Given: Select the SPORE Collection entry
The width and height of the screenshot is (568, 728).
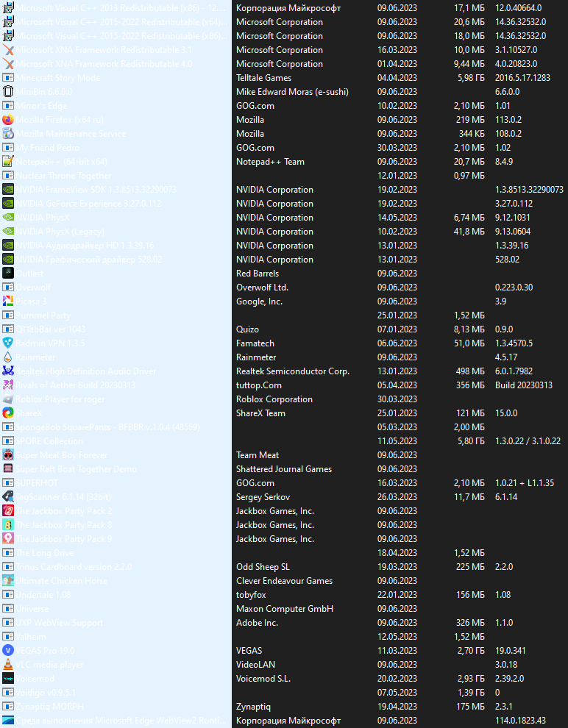Looking at the screenshot, I should tap(49, 441).
